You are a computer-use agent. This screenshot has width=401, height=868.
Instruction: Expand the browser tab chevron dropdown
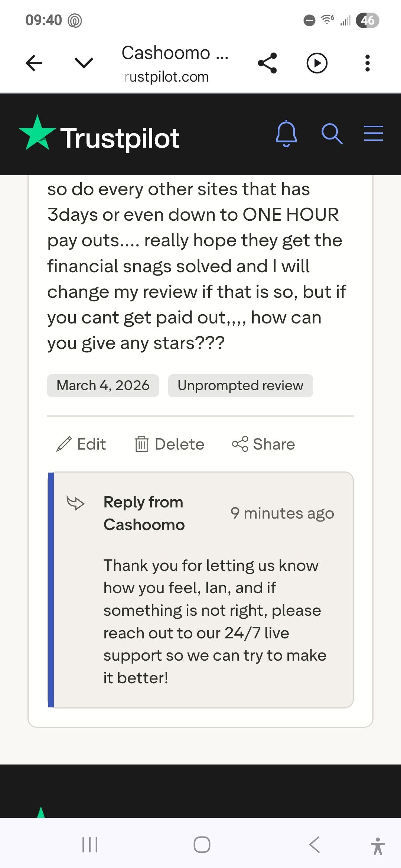click(84, 63)
